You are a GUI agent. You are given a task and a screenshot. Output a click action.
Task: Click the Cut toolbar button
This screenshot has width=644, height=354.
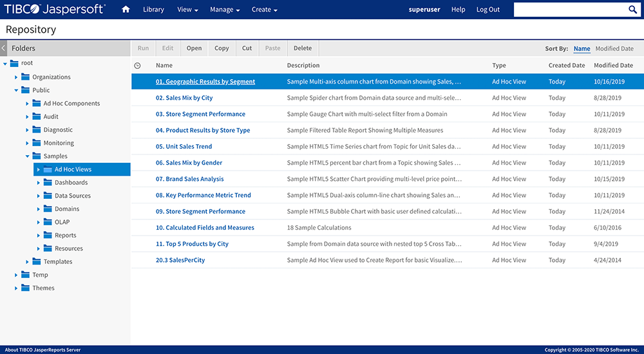click(247, 48)
